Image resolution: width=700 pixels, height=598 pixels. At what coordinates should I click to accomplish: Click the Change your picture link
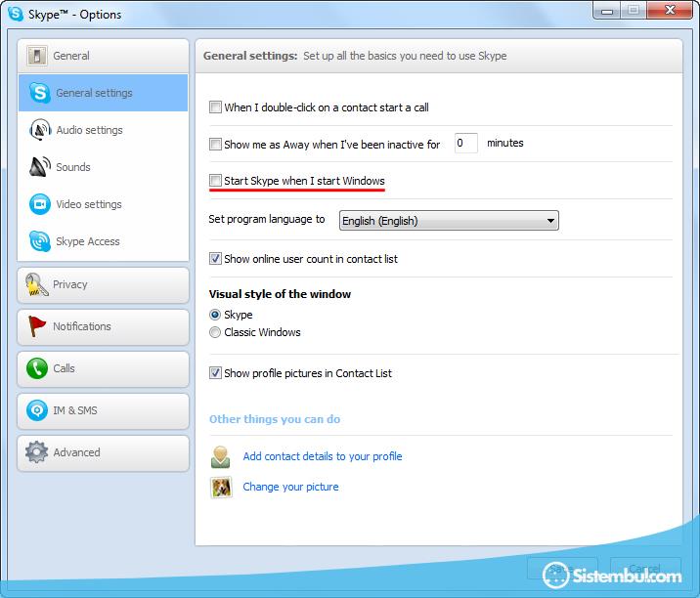[x=290, y=487]
